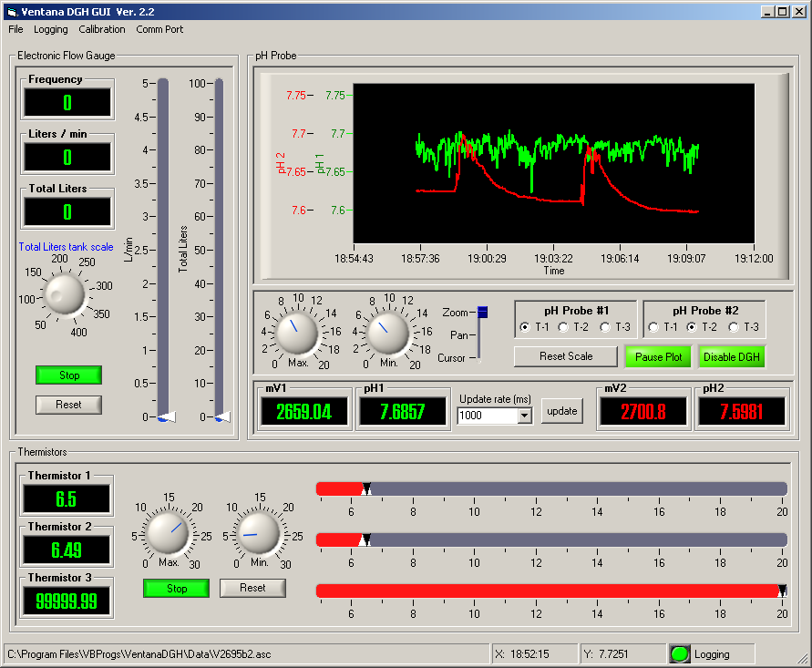Image resolution: width=812 pixels, height=668 pixels.
Task: Click the green Logging status LED
Action: (680, 654)
